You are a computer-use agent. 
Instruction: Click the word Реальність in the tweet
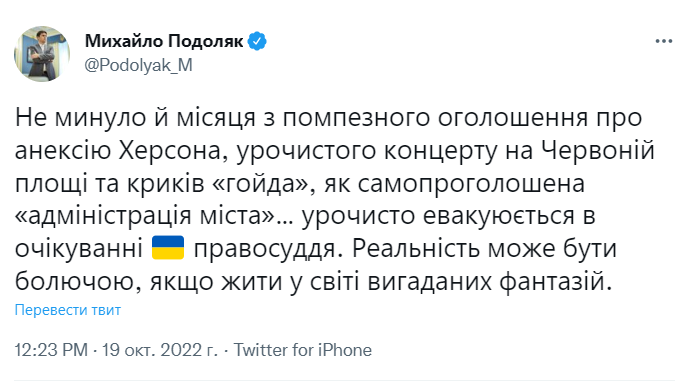(417, 249)
